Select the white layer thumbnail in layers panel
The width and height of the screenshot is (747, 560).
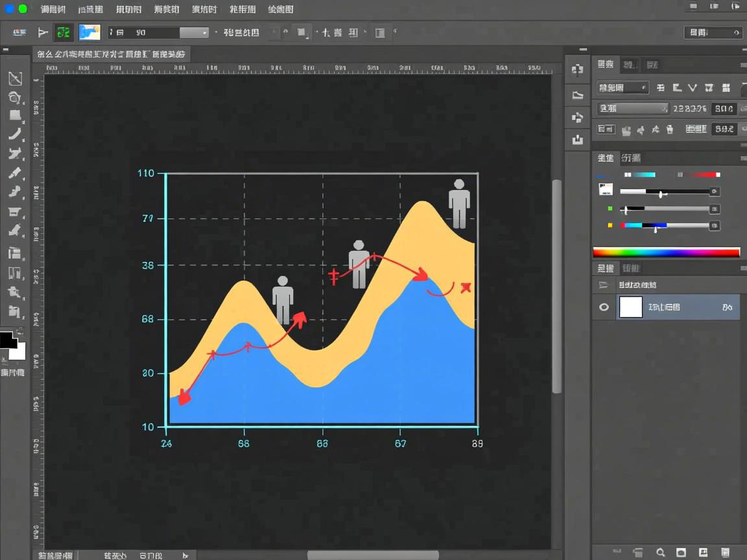(630, 307)
